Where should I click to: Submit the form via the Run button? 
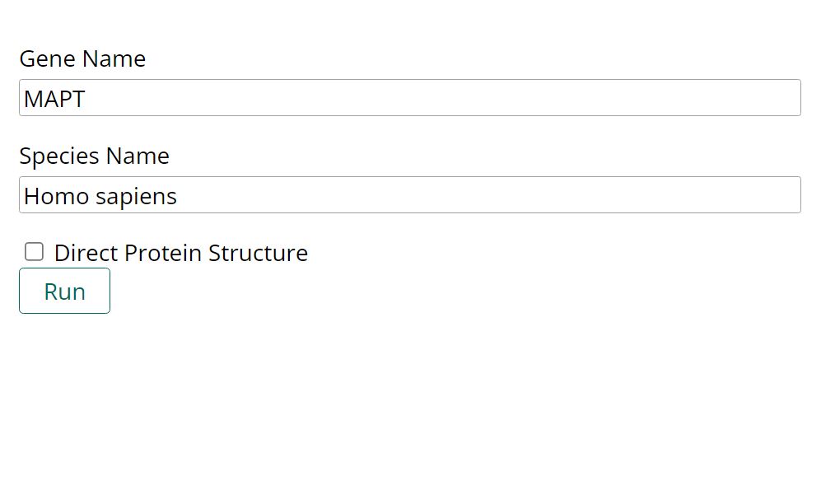64,291
